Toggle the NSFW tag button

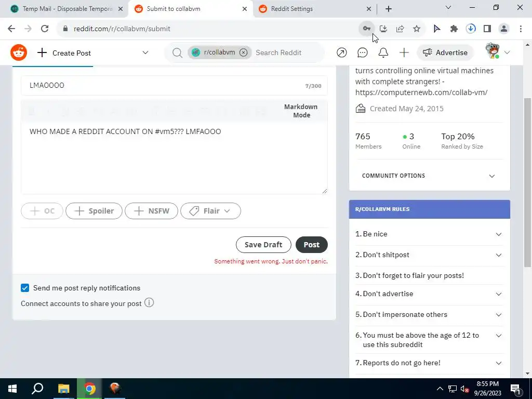151,211
